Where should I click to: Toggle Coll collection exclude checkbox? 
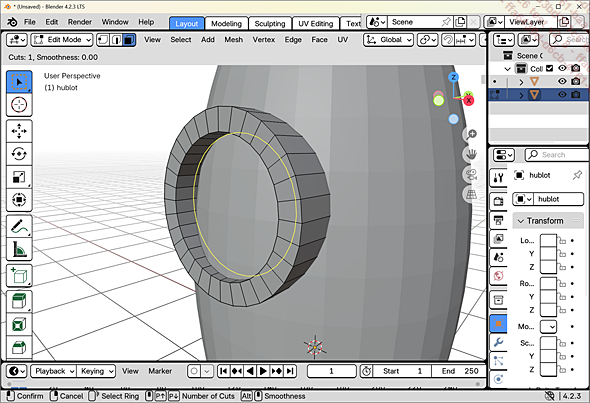549,68
